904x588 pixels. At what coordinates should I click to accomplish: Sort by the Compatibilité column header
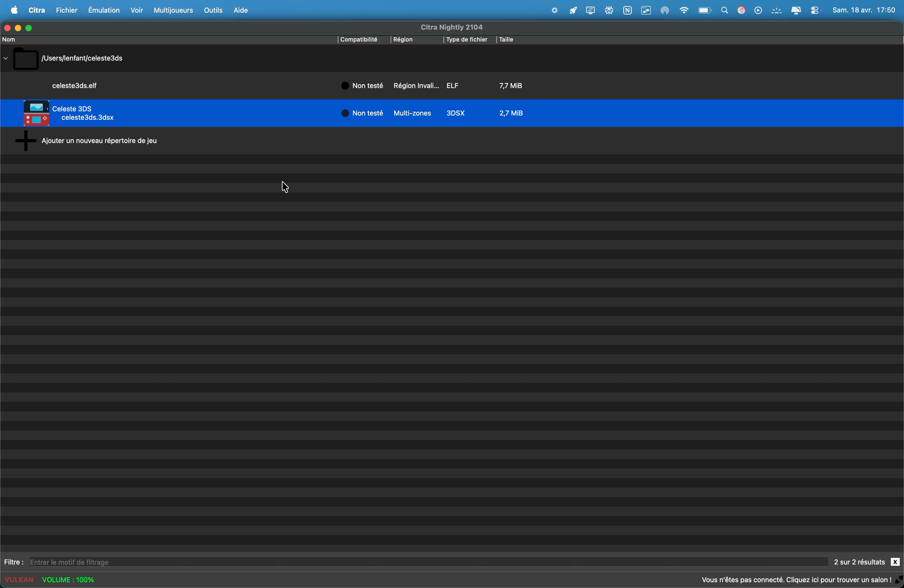coord(359,40)
